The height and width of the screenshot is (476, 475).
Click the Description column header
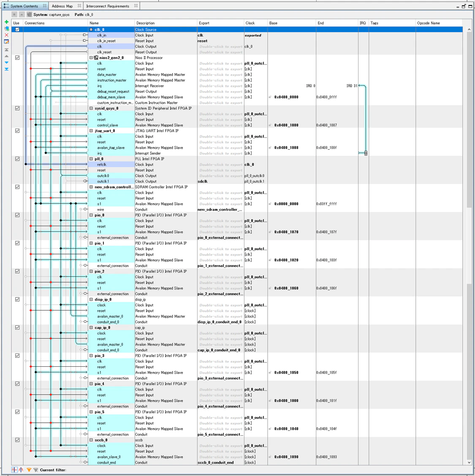click(166, 23)
